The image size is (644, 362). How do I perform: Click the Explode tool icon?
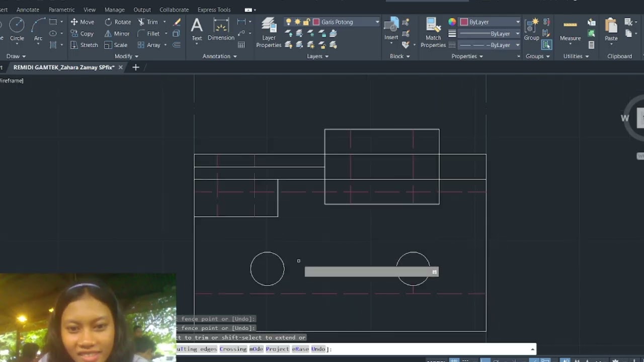(176, 34)
